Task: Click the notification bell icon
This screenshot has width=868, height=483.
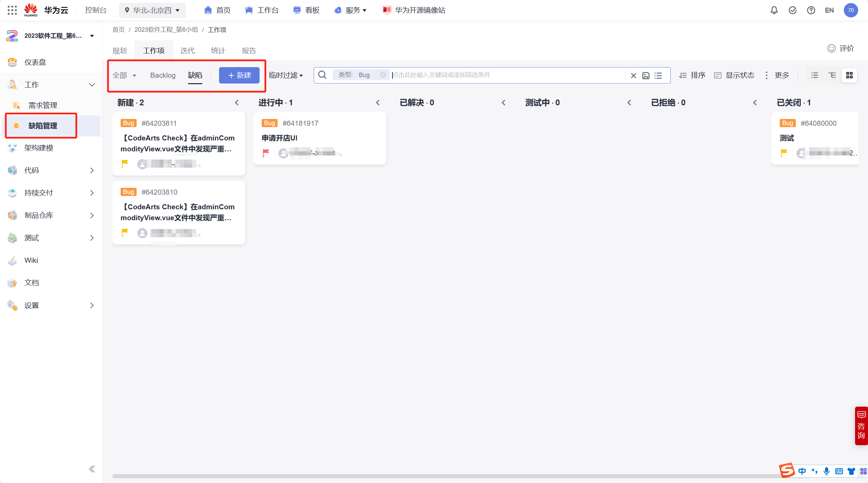Action: click(774, 10)
